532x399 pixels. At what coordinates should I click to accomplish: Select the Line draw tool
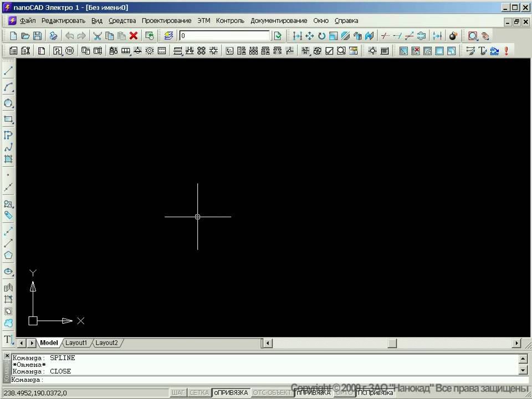click(x=8, y=71)
